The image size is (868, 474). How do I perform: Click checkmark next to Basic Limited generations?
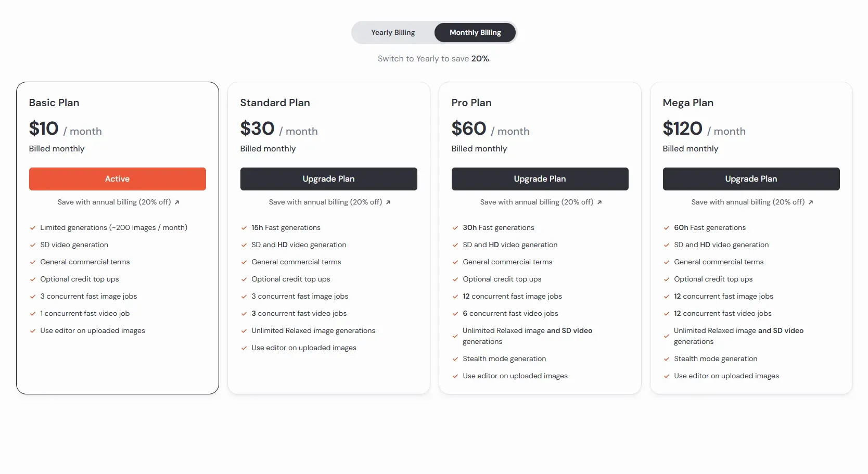(33, 228)
